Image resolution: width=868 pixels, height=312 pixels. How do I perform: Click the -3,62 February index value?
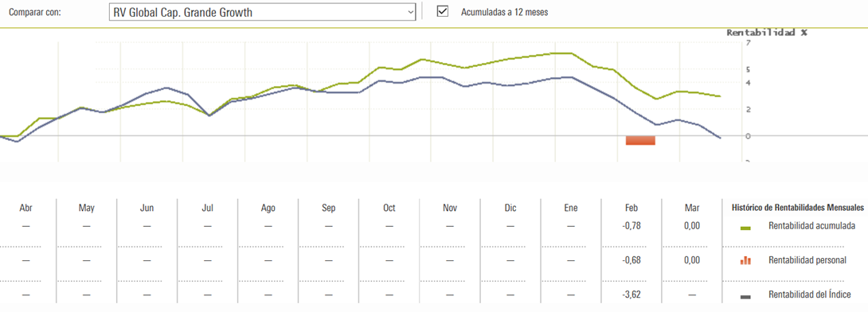[631, 294]
